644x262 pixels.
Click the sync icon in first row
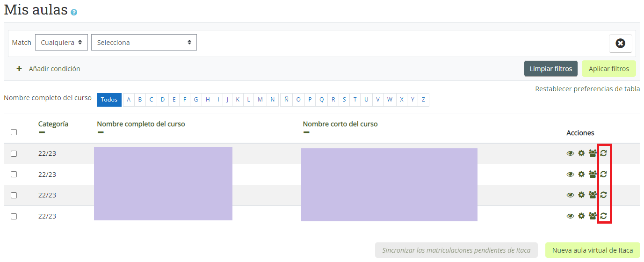(x=604, y=153)
